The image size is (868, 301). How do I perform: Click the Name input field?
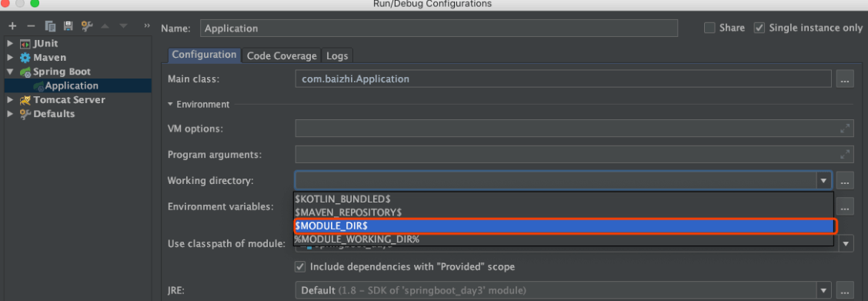pos(439,28)
